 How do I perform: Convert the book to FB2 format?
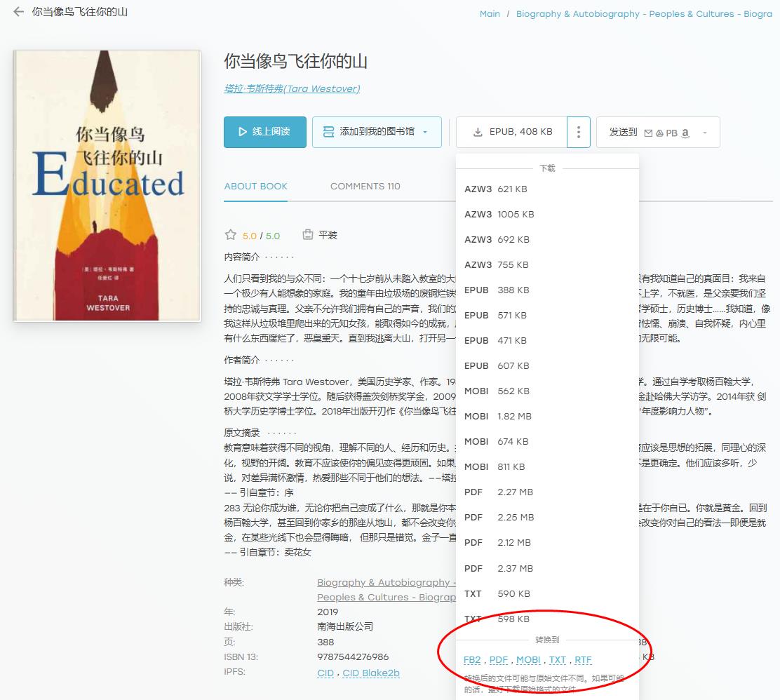[x=471, y=659]
